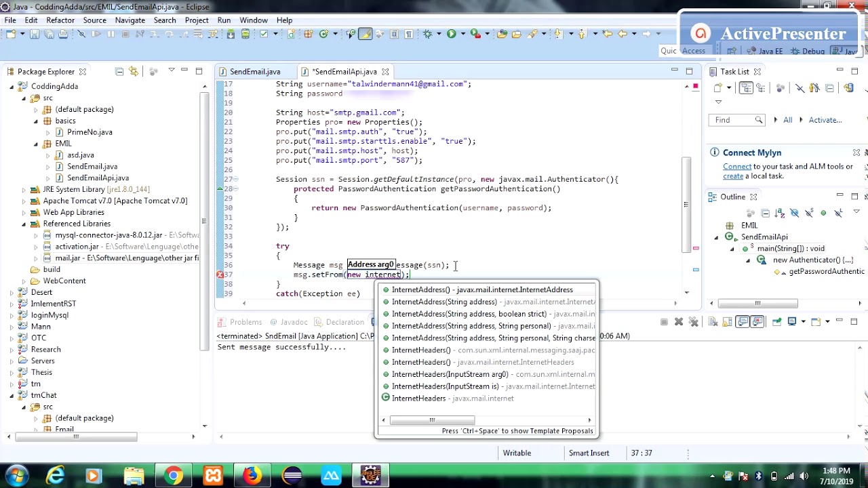Click the New Java Package icon
This screenshot has height=488, width=868.
coord(309,34)
